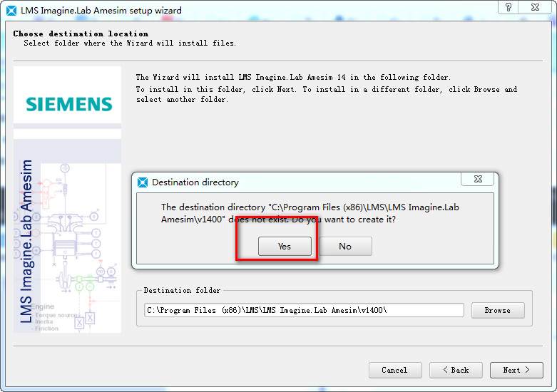Click the Destination folder path field
557x392 pixels.
click(304, 310)
